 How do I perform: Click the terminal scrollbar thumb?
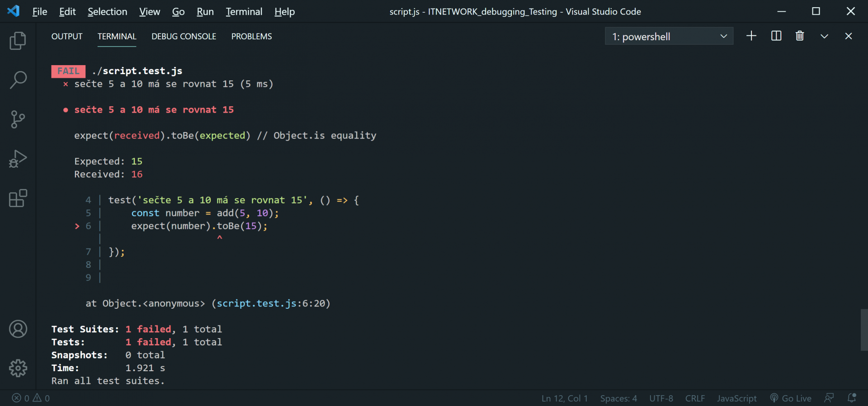[864, 330]
